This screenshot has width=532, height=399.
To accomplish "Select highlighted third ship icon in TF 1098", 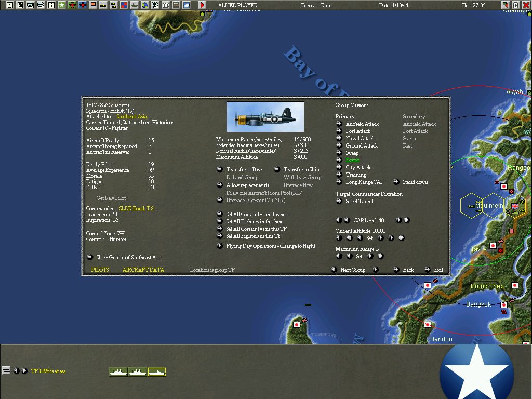I will (157, 372).
